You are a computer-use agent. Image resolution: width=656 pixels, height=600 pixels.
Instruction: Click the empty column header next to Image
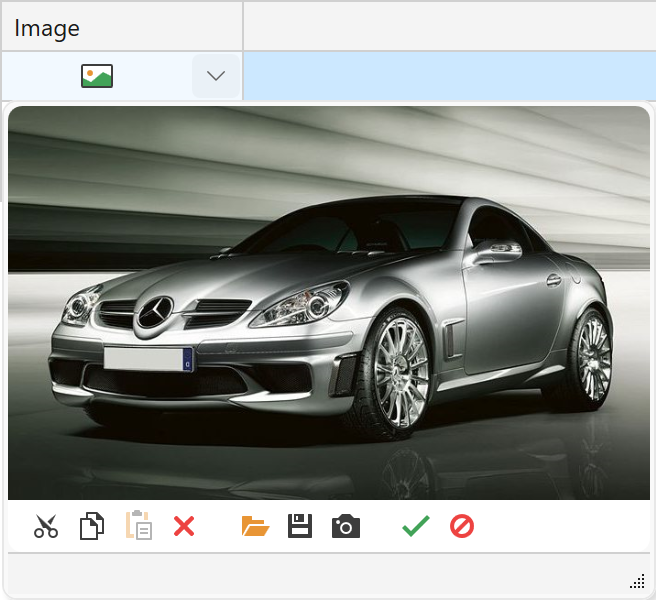pos(449,28)
